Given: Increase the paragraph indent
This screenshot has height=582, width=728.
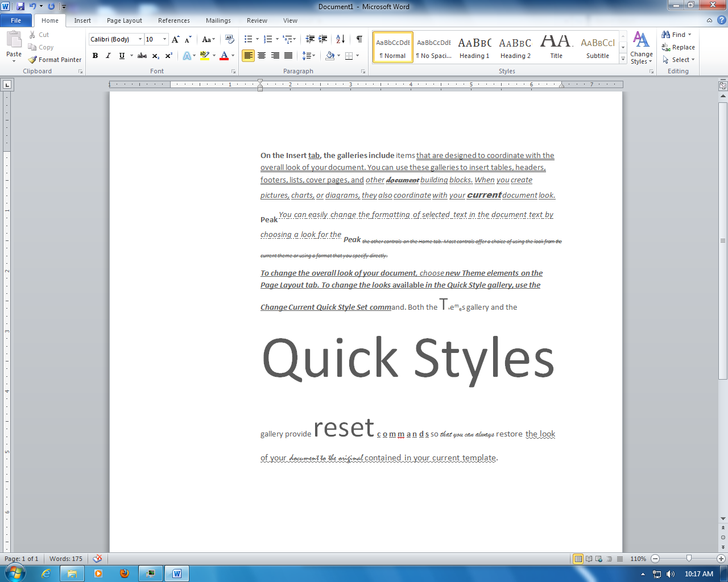Looking at the screenshot, I should (x=322, y=39).
